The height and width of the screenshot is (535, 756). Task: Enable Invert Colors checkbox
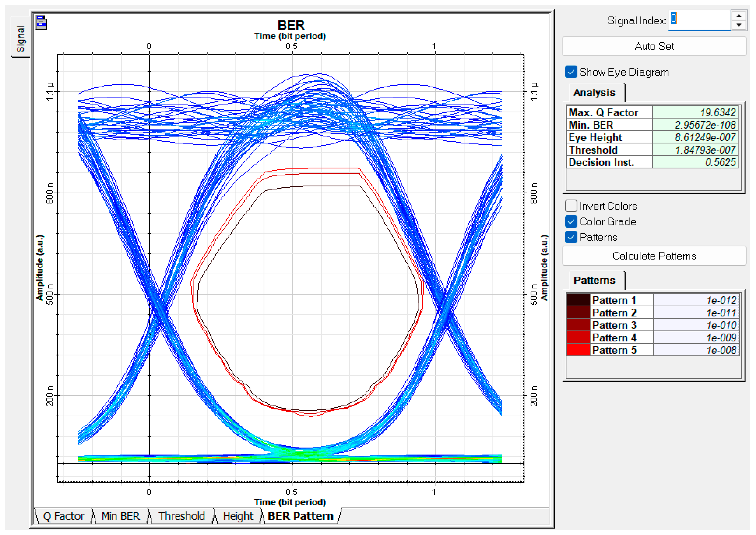tap(571, 206)
